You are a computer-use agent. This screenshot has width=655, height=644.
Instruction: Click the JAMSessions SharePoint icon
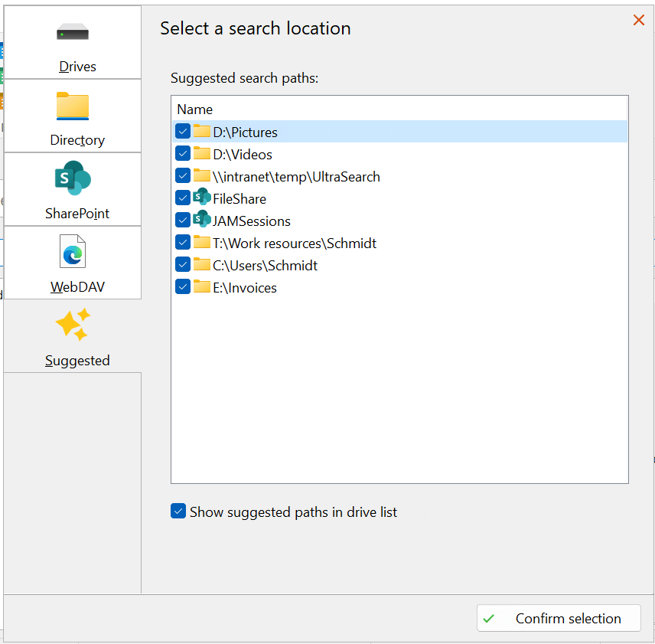pos(202,221)
